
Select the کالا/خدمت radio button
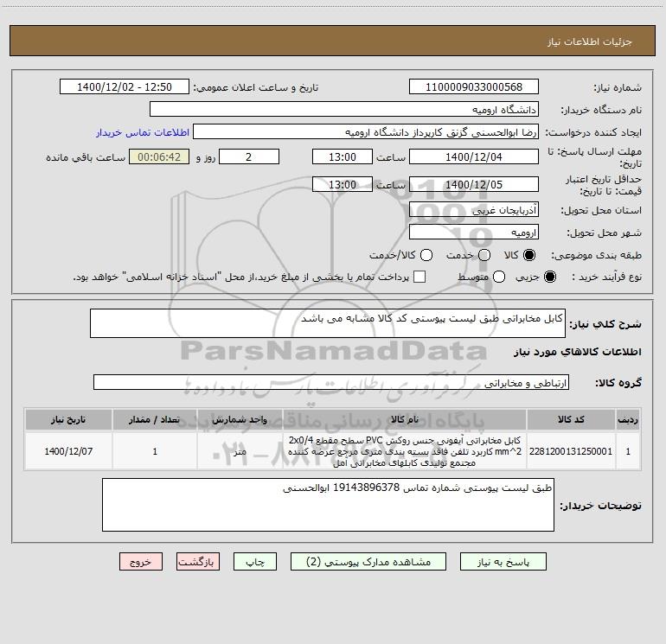point(426,255)
